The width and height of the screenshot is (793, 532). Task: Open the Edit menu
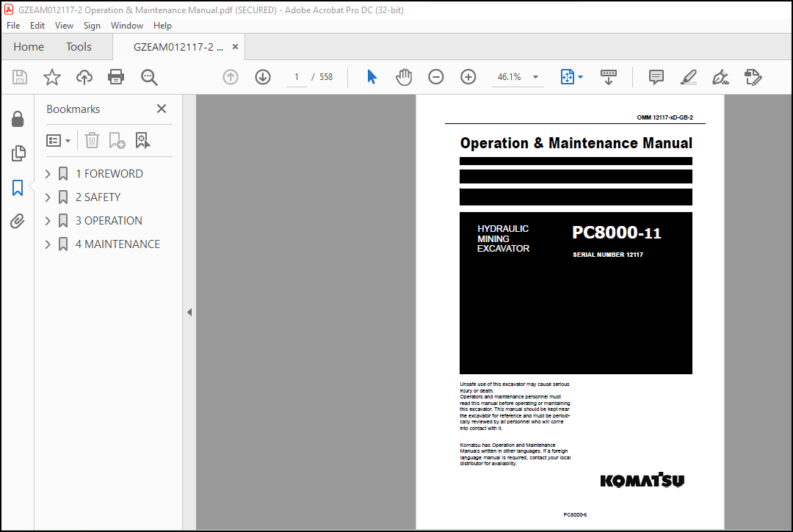click(37, 25)
